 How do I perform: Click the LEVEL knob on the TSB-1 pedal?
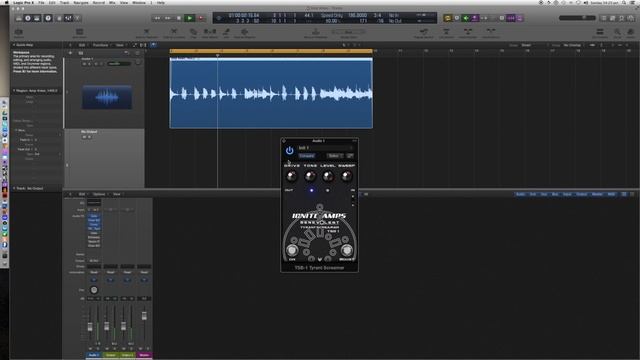[x=328, y=176]
